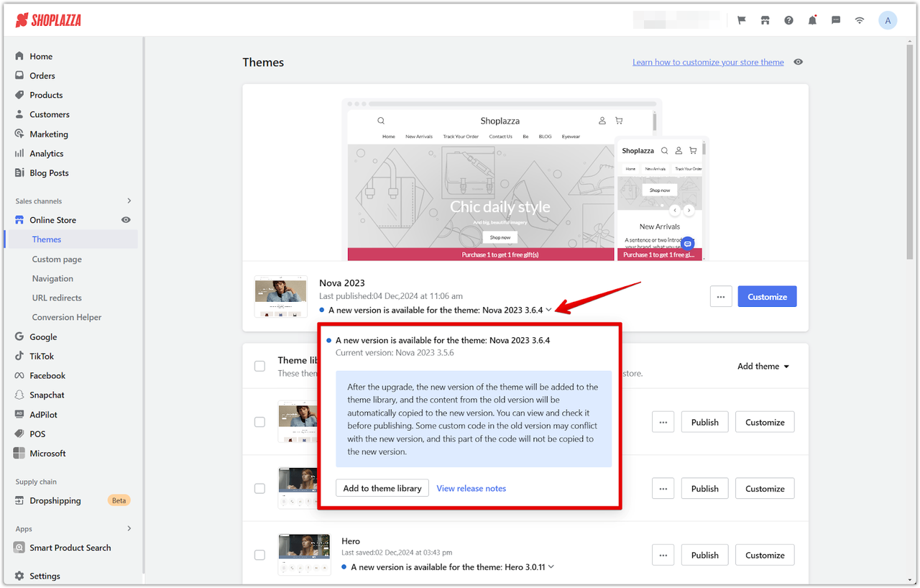Expand the Hero new version notice chevron
920x588 pixels.
(x=551, y=567)
